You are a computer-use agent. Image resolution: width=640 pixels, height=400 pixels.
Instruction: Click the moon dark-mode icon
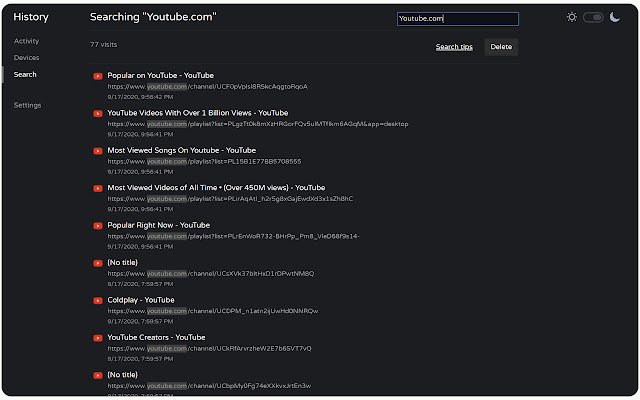[x=615, y=17]
